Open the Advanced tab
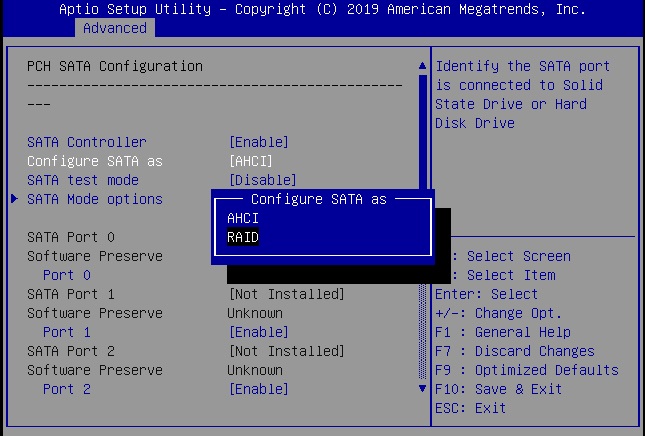The image size is (645, 436). click(115, 28)
